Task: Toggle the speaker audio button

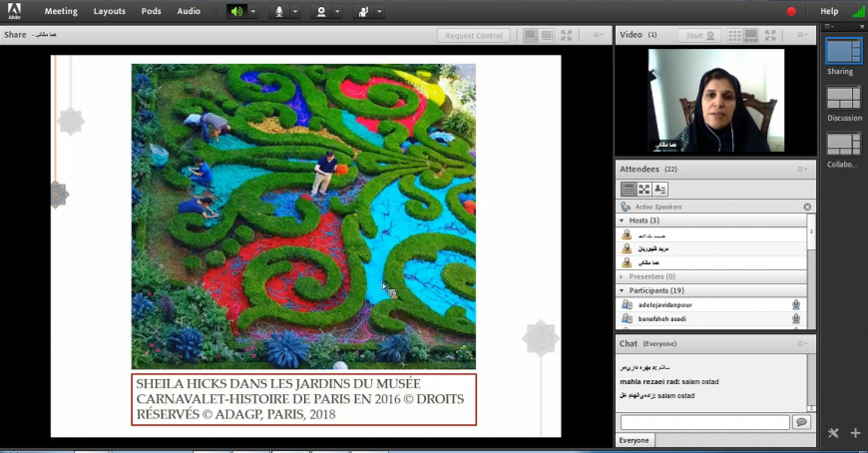Action: tap(235, 11)
